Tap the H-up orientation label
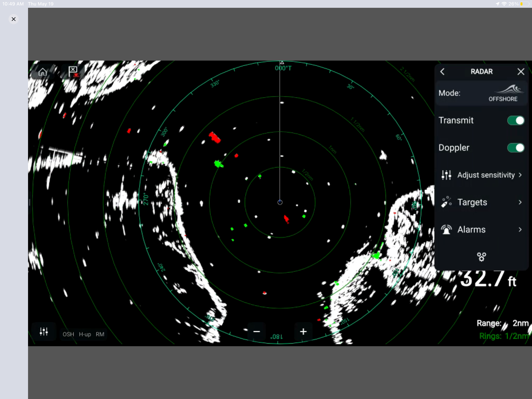This screenshot has height=399, width=532. (85, 334)
